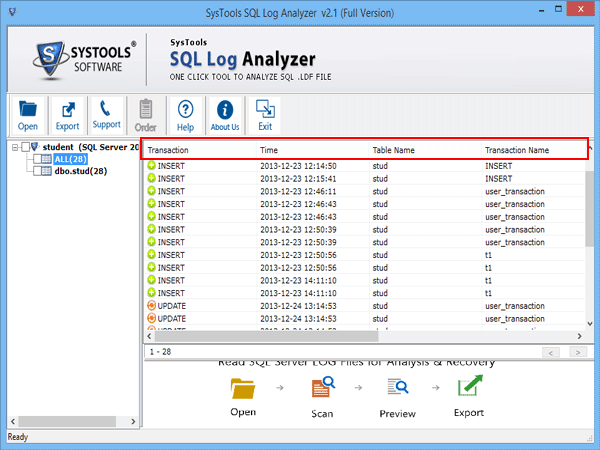Viewport: 600px width, 450px height.
Task: Click the tree panel's horizontal scrollbar thumb
Action: coord(67,421)
